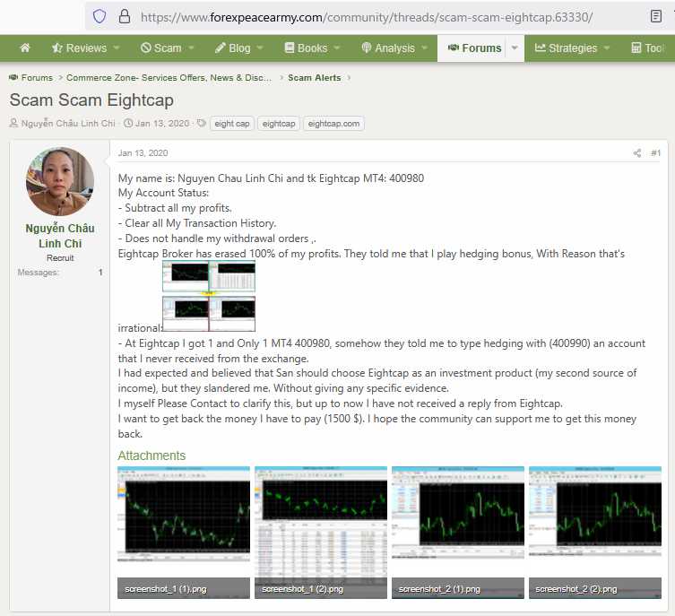Open the Blog menu

(233, 48)
